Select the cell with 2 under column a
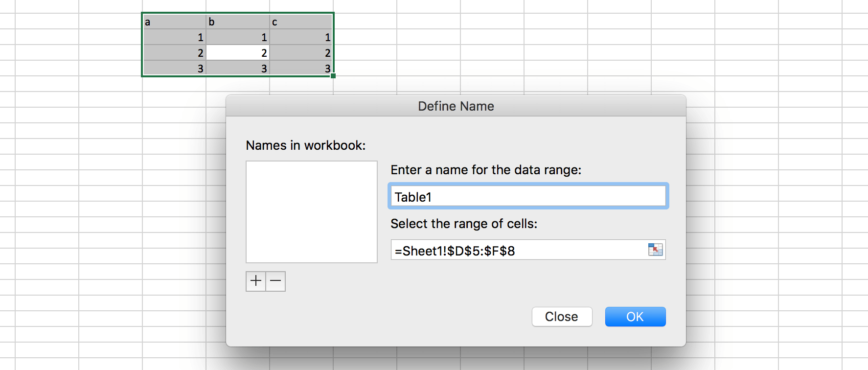Image resolution: width=868 pixels, height=370 pixels. click(174, 53)
